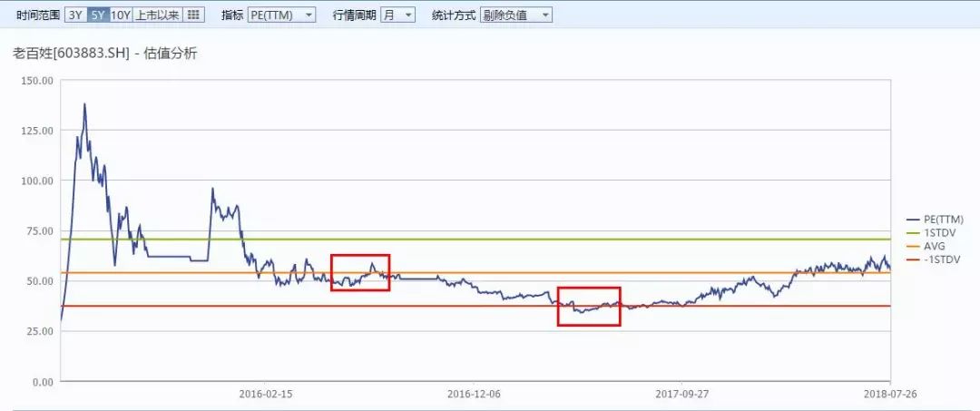Click the 25.00 y-axis label
Screen dimensions: 980x411
[39, 331]
